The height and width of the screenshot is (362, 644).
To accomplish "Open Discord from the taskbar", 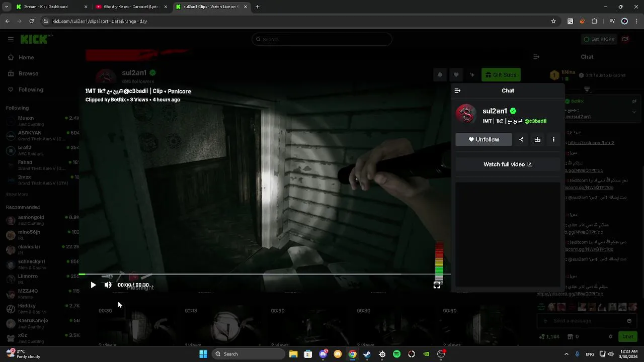I will 323,354.
